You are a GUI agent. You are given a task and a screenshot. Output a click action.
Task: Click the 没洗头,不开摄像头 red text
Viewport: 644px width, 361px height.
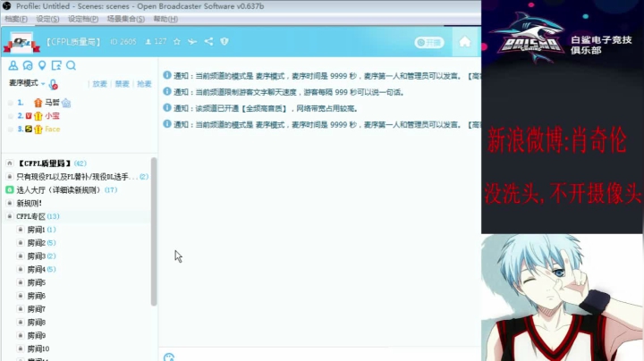[563, 193]
